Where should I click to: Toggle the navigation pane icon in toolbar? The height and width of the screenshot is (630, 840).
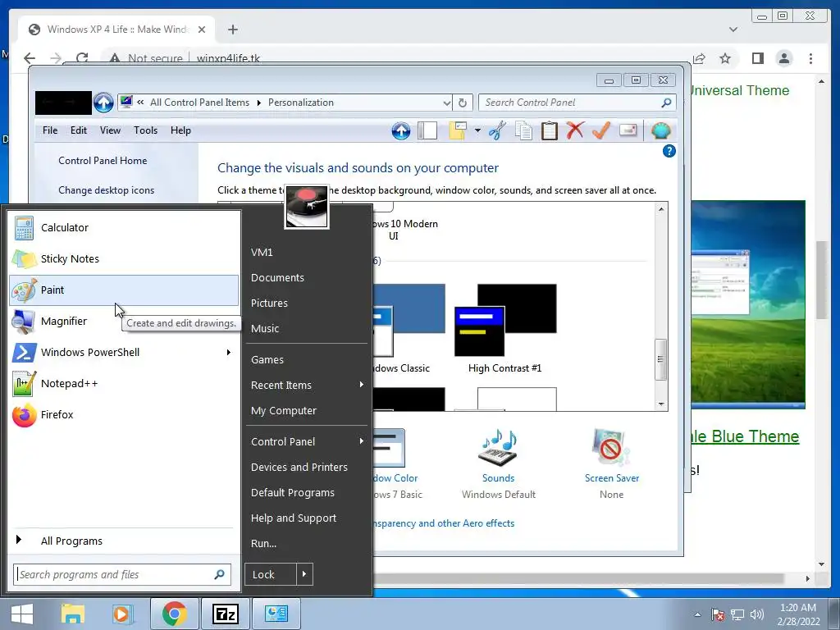pyautogui.click(x=427, y=130)
